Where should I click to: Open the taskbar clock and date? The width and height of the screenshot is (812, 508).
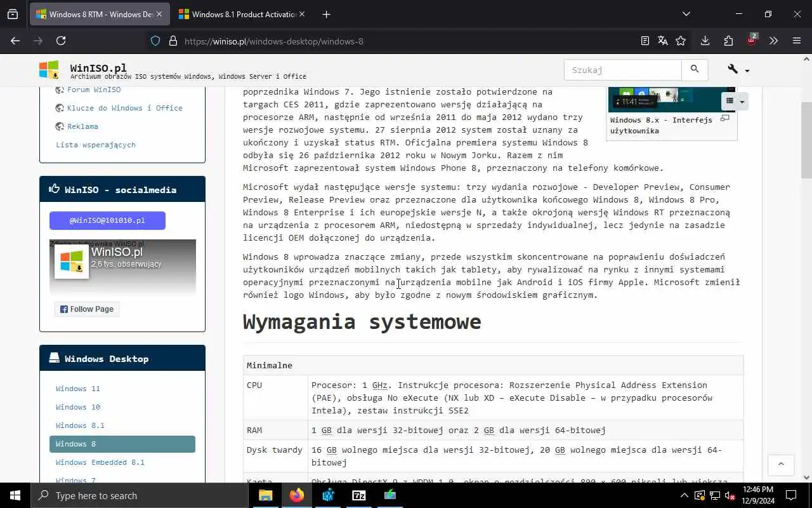757,495
